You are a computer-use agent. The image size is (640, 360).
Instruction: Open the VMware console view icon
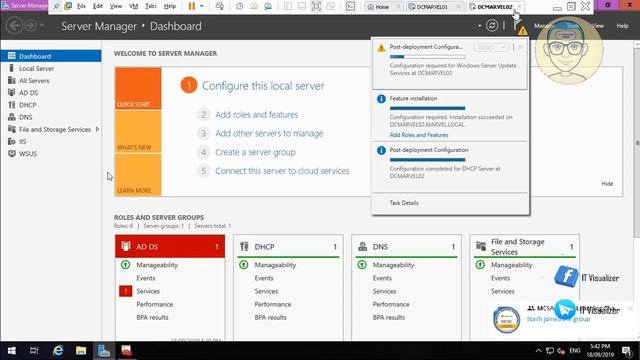coord(350,6)
